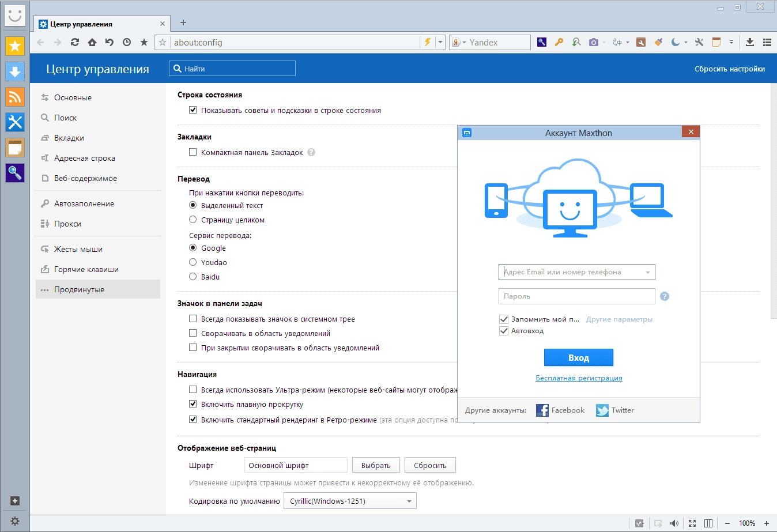Open the Favorites star in the left sidebar
777x532 pixels.
tap(15, 46)
